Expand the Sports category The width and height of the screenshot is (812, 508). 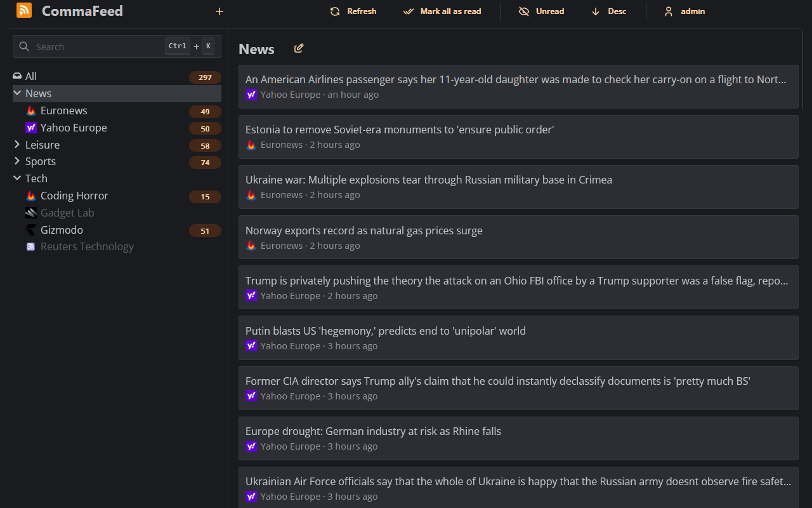coord(16,161)
